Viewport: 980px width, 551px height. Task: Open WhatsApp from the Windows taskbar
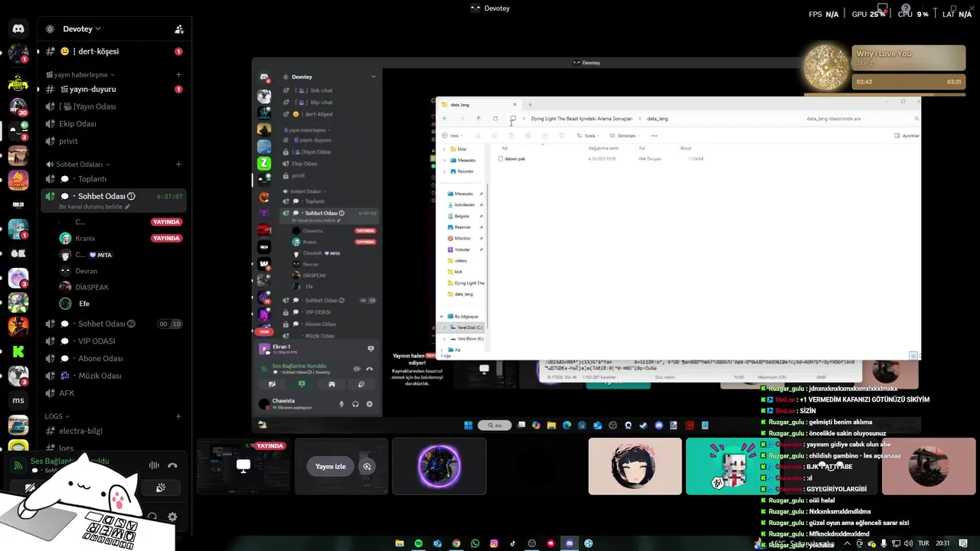(x=475, y=543)
